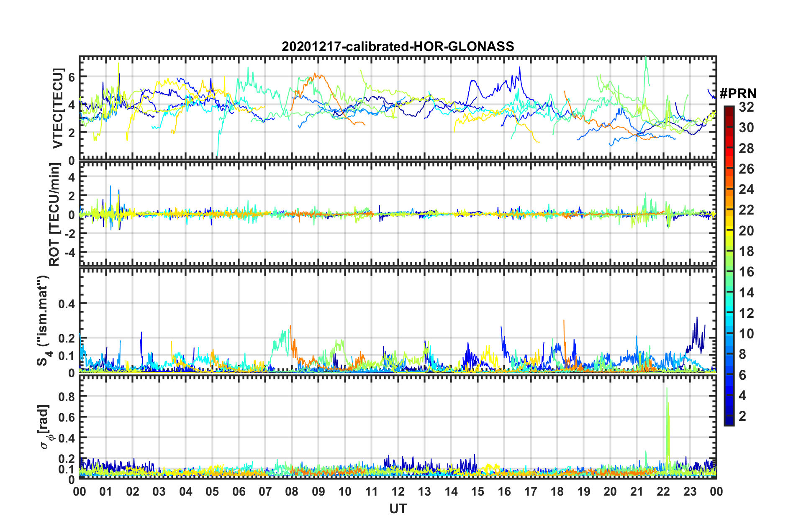This screenshot has height=532, width=796.
Task: Select the "10" tick label on the PRN colorbar
Action: tap(746, 334)
